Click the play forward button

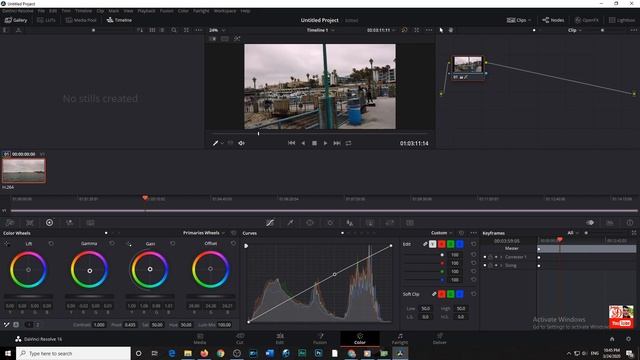click(x=325, y=143)
